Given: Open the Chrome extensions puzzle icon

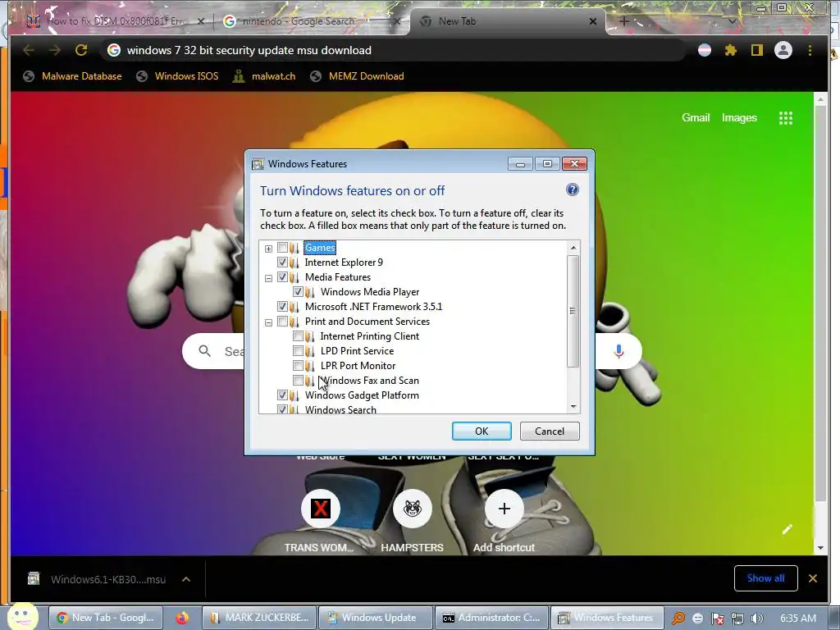Looking at the screenshot, I should pos(731,50).
